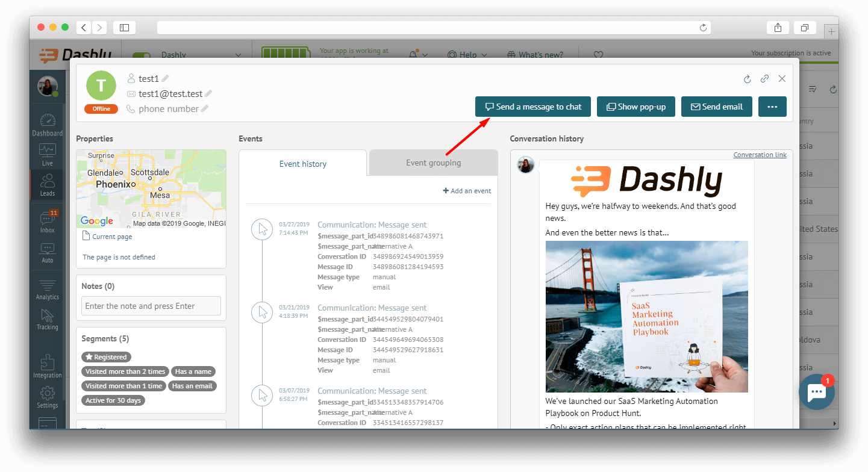Click the Visited more than 1 time segment
This screenshot has height=472, width=868.
(x=123, y=386)
